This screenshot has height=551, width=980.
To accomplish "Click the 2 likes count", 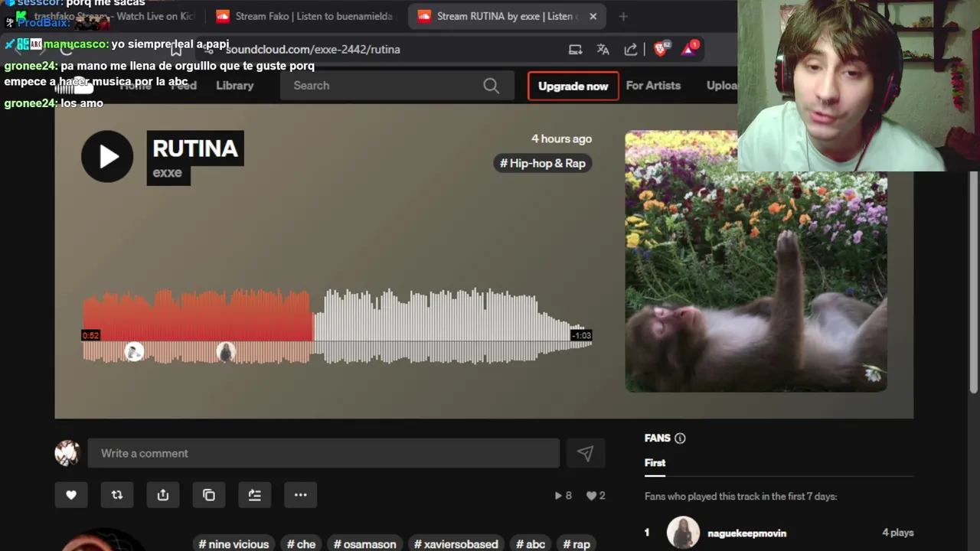I will tap(596, 496).
